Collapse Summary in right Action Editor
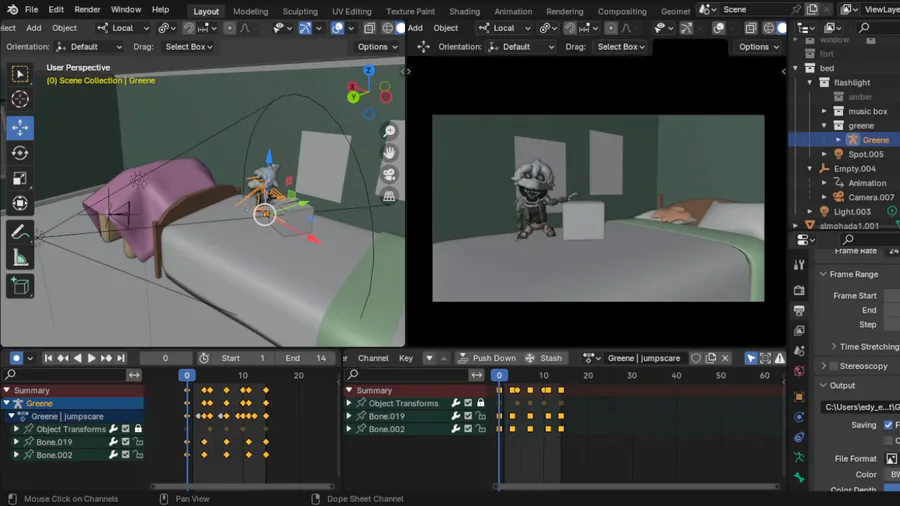Image resolution: width=900 pixels, height=506 pixels. click(x=349, y=390)
